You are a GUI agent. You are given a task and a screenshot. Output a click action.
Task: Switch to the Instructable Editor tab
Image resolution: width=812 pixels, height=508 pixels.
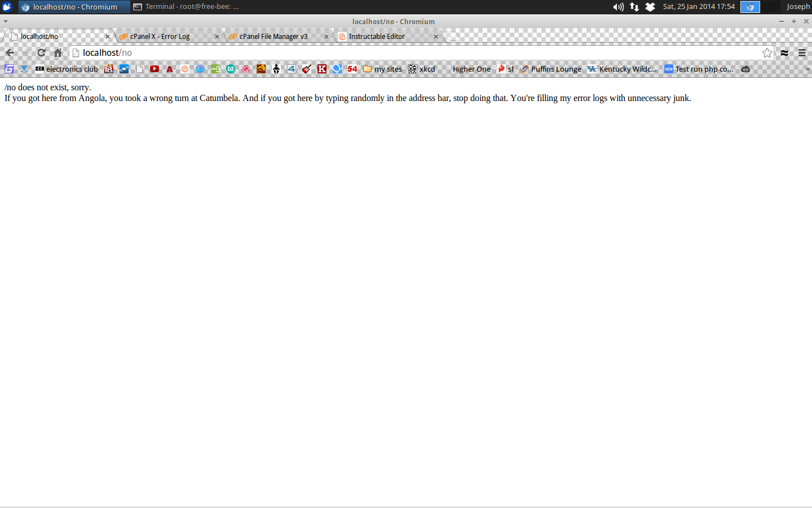click(377, 36)
